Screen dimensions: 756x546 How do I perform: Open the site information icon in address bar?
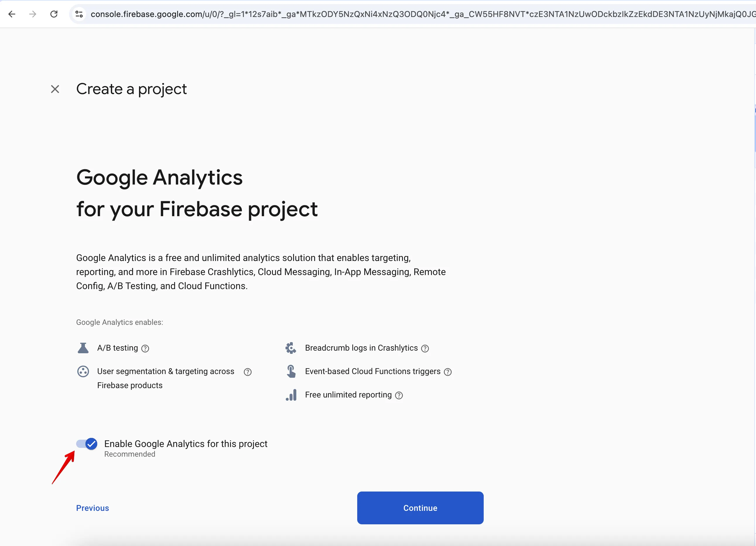pos(79,14)
